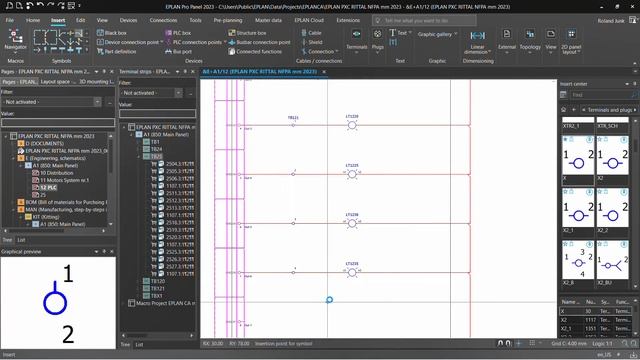Image resolution: width=640 pixels, height=360 pixels.
Task: Insert a Busbar connection point
Action: point(260,42)
